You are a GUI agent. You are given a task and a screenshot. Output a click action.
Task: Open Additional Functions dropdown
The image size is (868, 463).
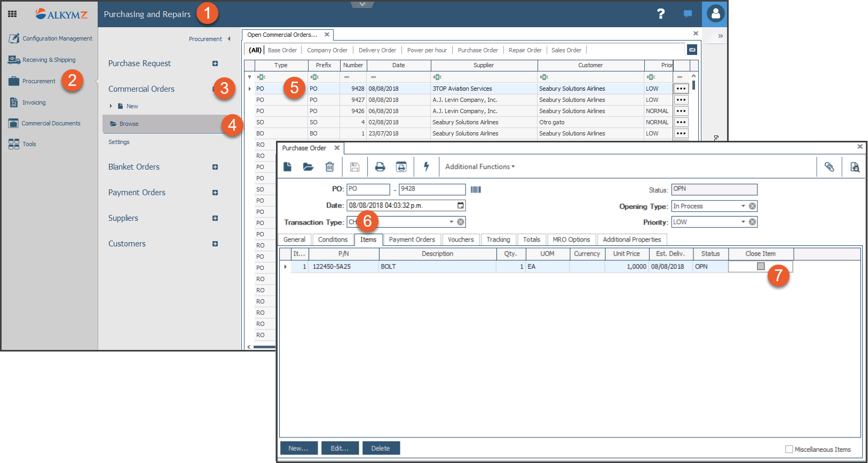480,166
